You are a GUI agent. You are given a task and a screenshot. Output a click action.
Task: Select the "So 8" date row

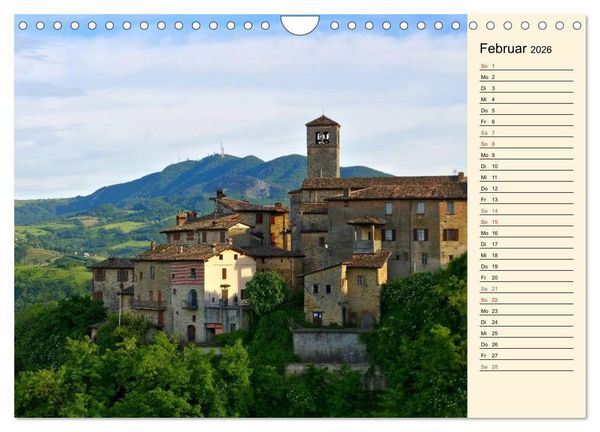coord(527,144)
